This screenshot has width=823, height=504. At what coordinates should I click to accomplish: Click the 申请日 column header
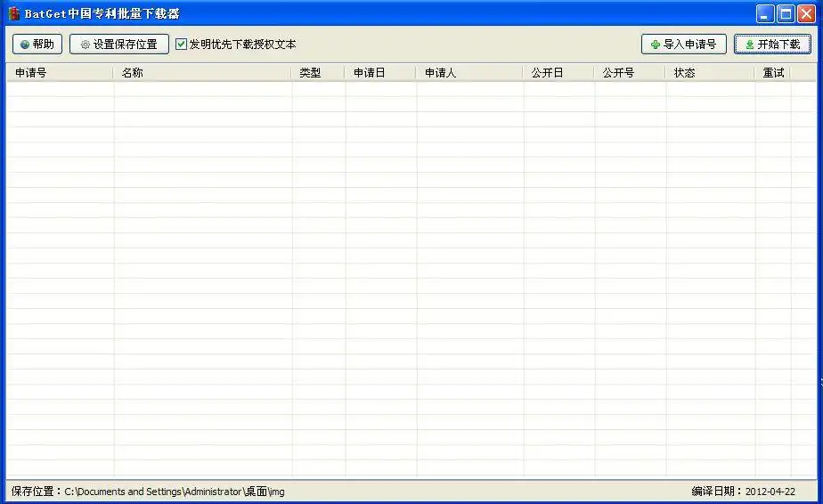(x=380, y=72)
